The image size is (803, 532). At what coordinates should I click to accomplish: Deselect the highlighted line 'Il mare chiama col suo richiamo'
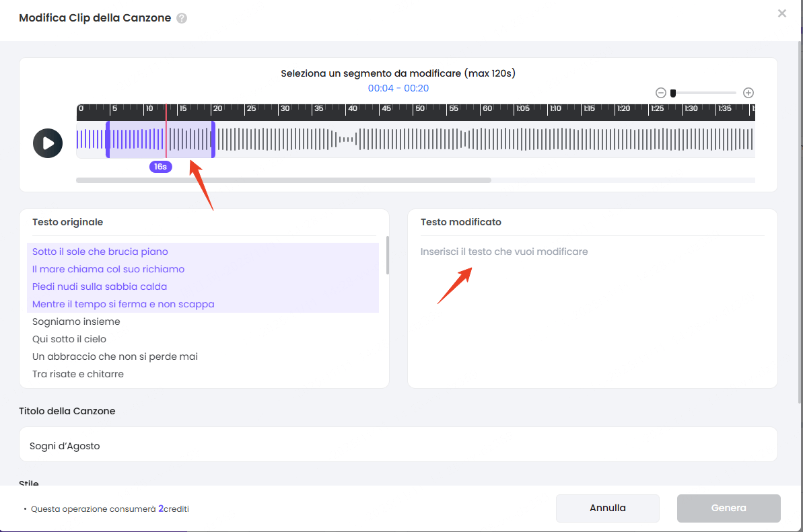tap(108, 269)
